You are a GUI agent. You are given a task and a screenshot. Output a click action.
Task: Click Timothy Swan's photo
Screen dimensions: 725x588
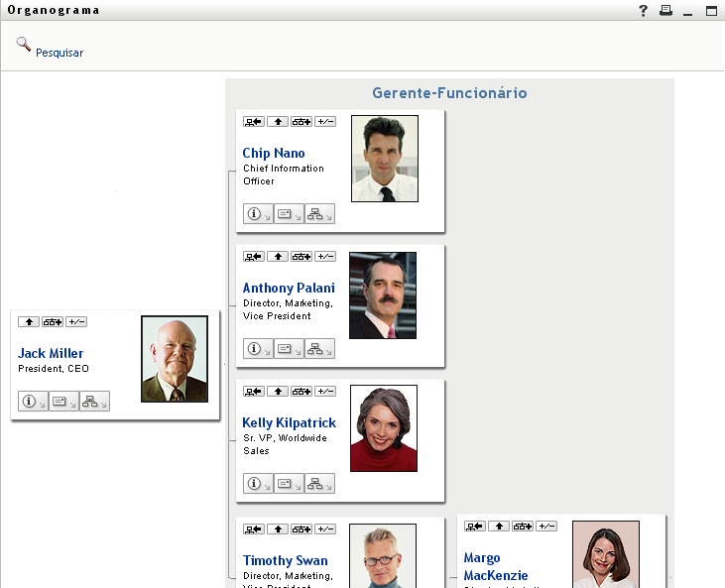coord(383,556)
